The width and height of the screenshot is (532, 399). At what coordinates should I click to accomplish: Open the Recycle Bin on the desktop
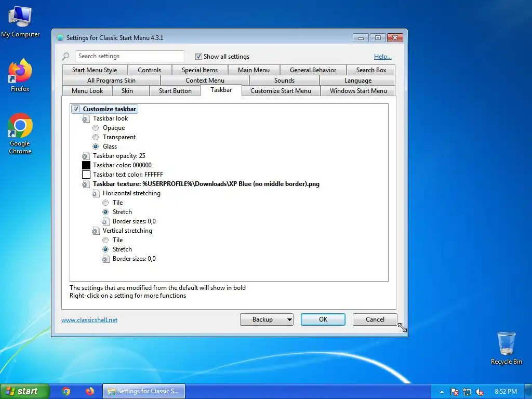(506, 348)
